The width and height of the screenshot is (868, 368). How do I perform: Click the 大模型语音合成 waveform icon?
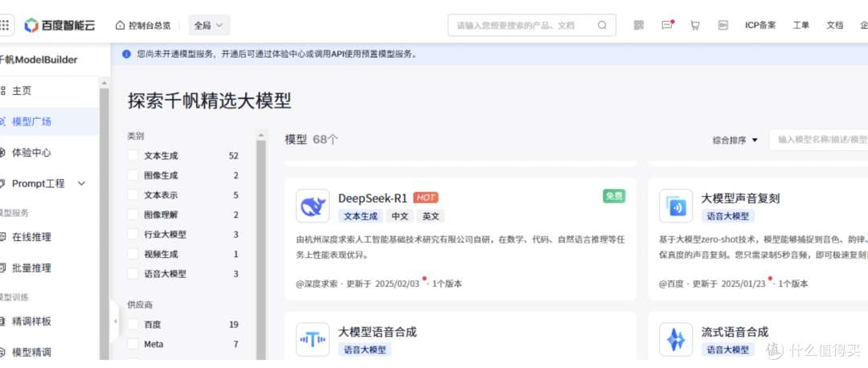313,339
